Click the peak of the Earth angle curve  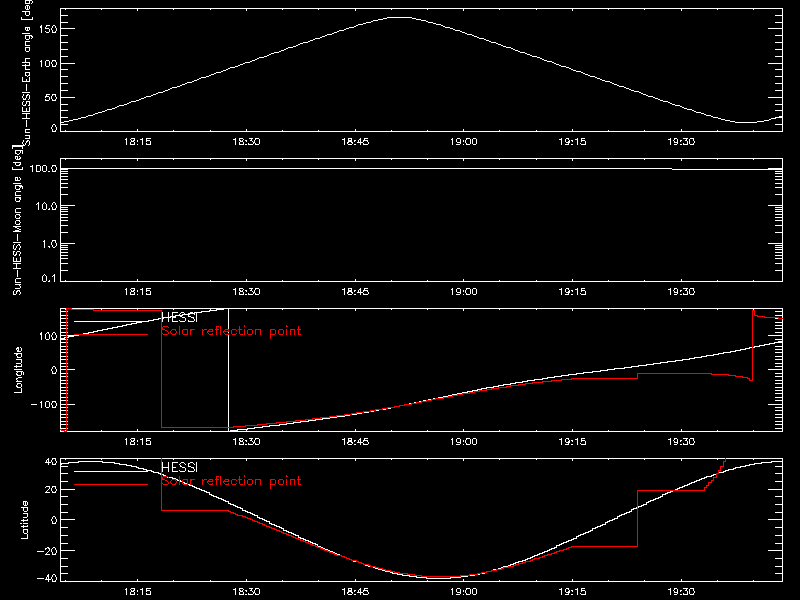pyautogui.click(x=400, y=17)
